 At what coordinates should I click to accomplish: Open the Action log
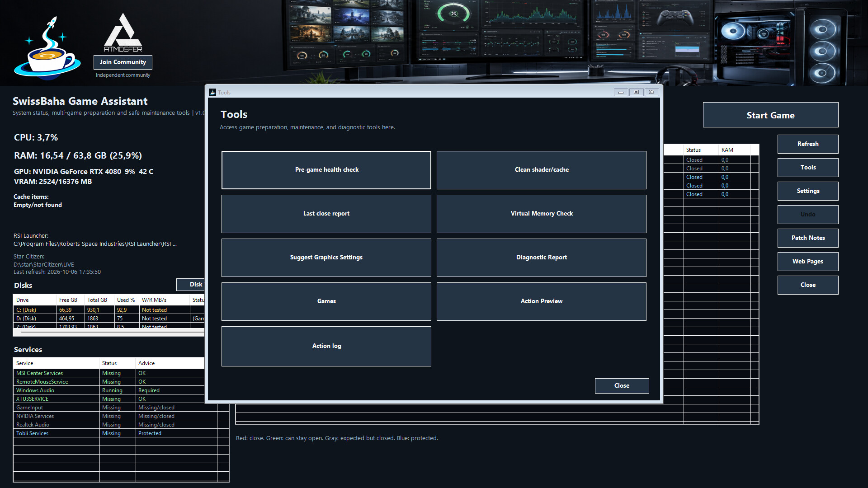click(x=326, y=346)
